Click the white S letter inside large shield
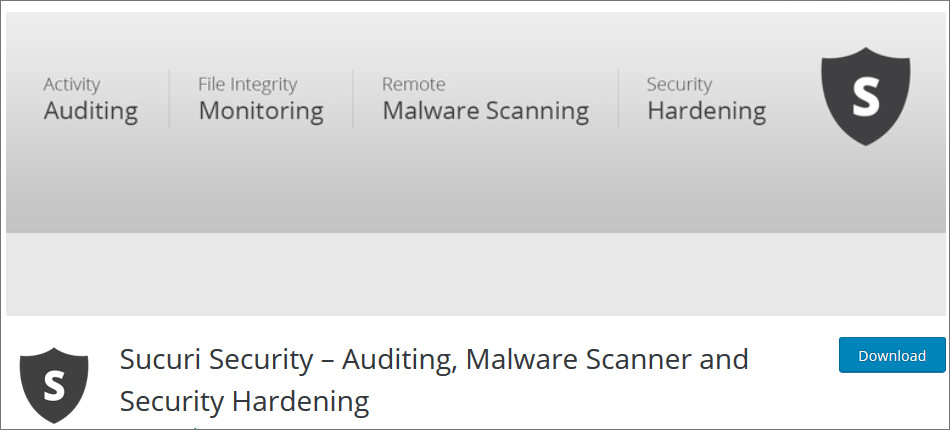This screenshot has height=430, width=950. pos(865,97)
